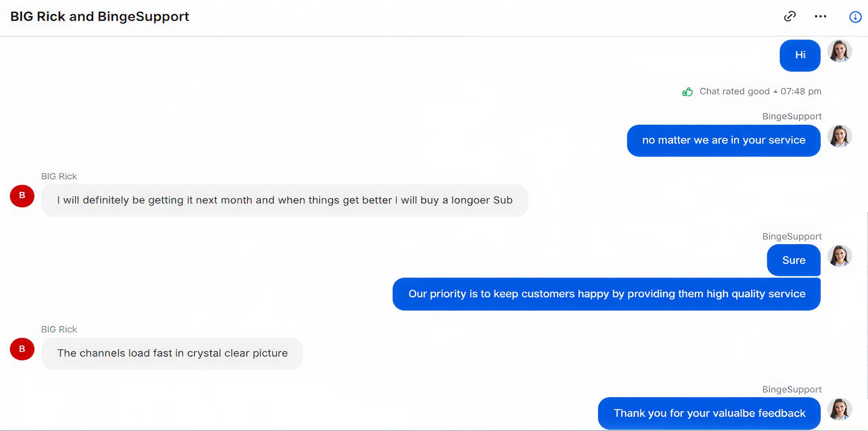
Task: Copy the chat link using the chain icon
Action: (x=790, y=17)
